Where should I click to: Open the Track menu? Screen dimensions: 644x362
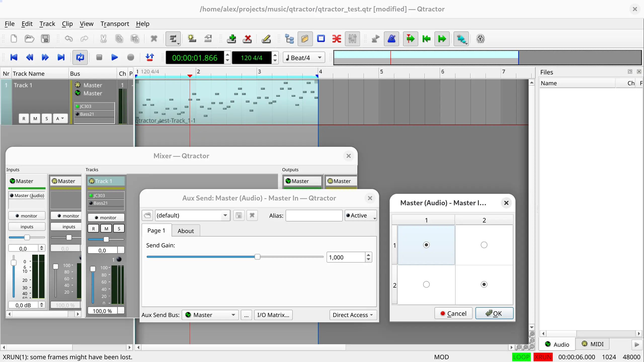click(47, 24)
